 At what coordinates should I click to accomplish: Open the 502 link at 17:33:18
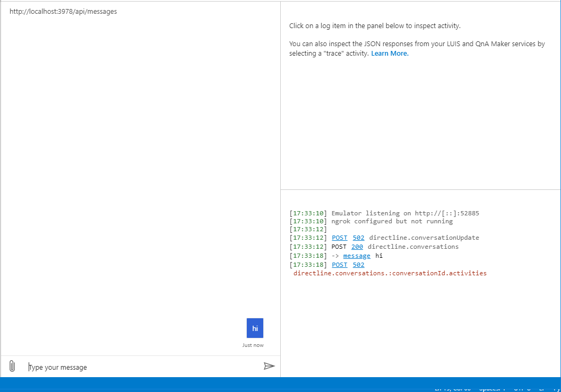click(x=358, y=265)
